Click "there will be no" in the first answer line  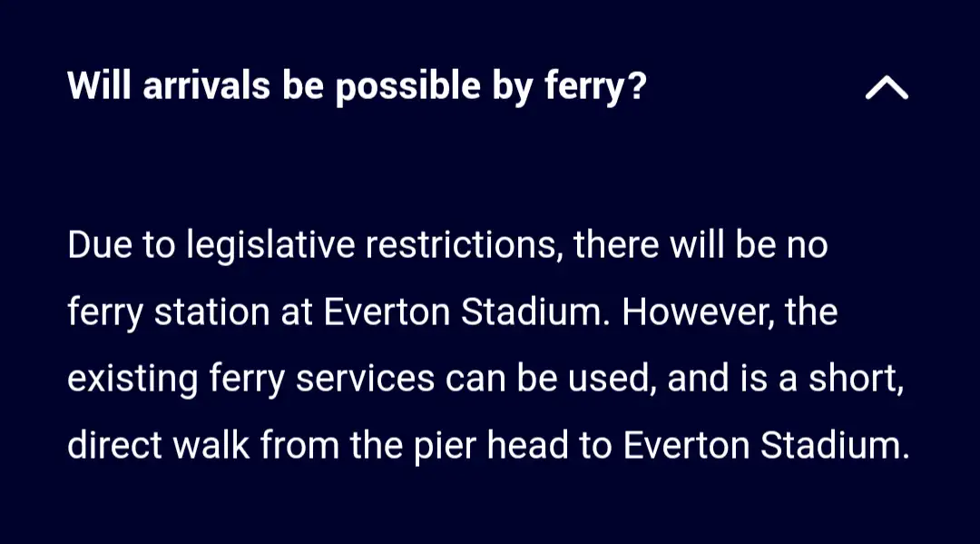click(701, 245)
